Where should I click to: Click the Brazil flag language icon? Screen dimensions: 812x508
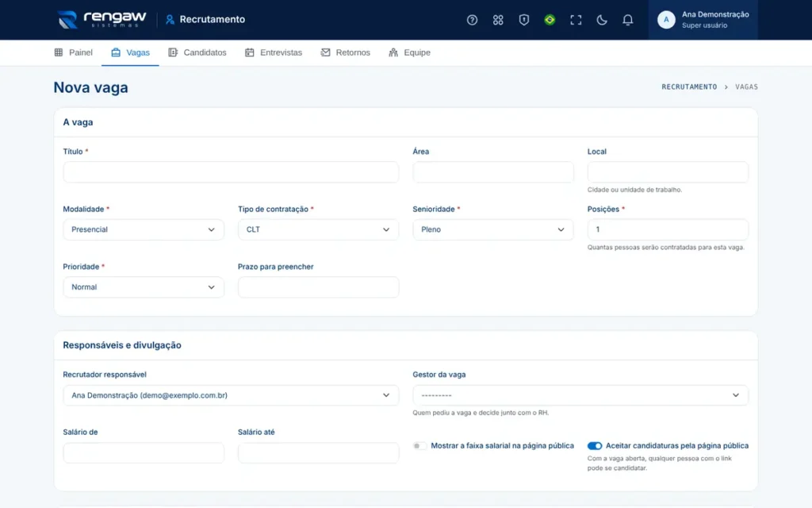tap(550, 20)
